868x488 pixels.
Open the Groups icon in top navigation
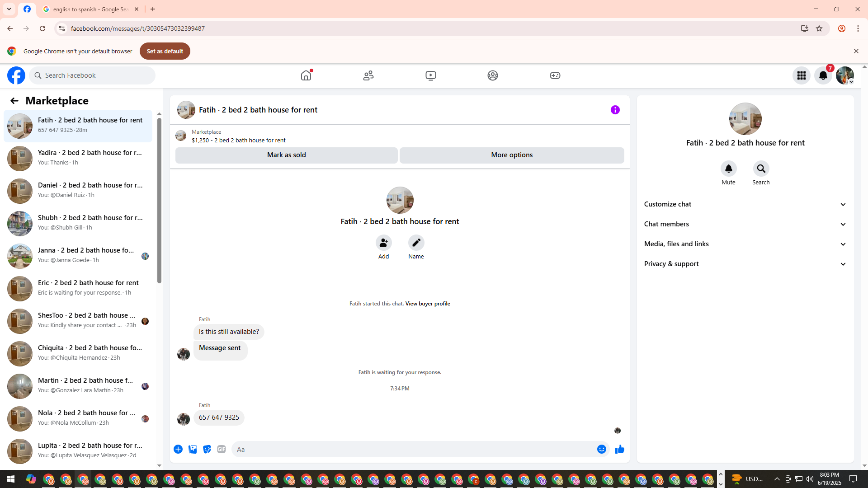point(493,75)
